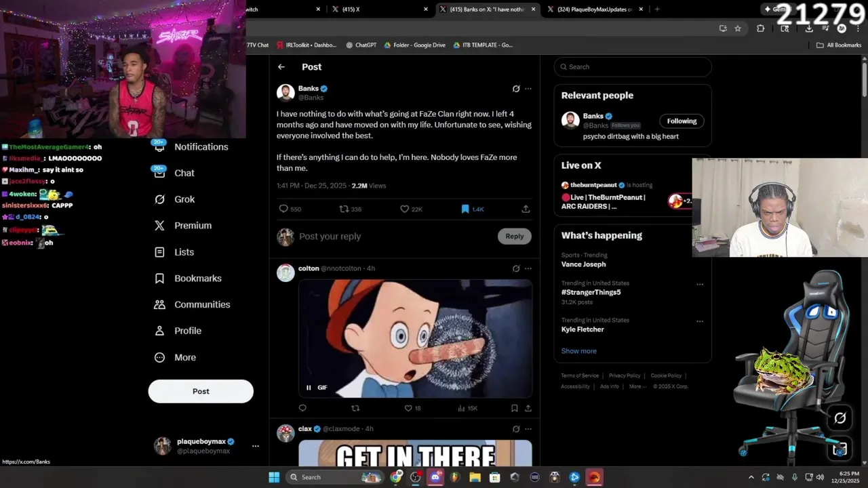868x488 pixels.
Task: Open the browser Downloads icon
Action: (x=809, y=28)
